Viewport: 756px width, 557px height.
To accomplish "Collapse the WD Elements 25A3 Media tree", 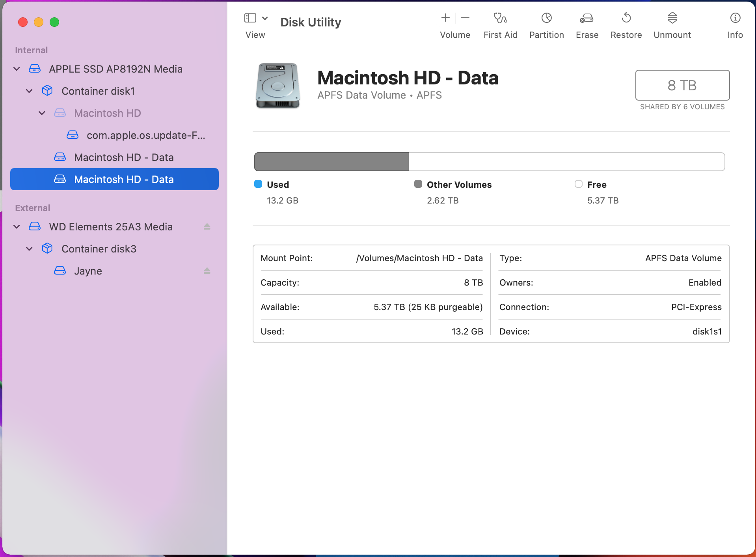I will pyautogui.click(x=17, y=227).
